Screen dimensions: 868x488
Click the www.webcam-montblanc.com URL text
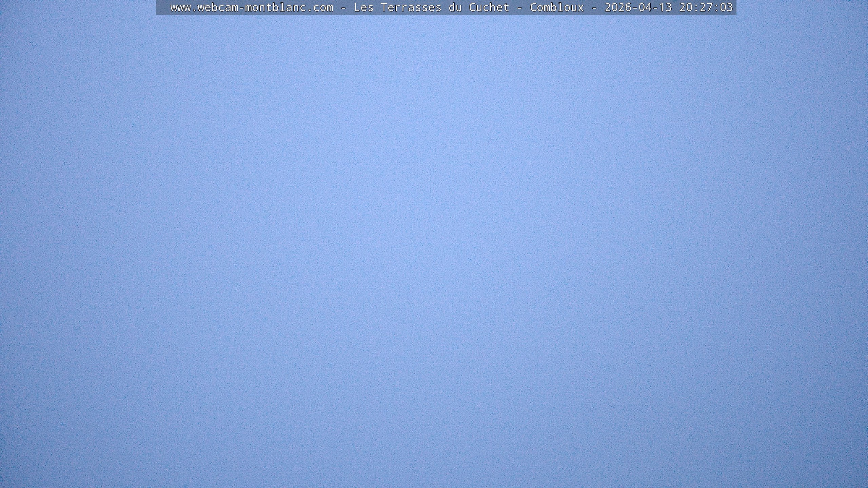(252, 7)
